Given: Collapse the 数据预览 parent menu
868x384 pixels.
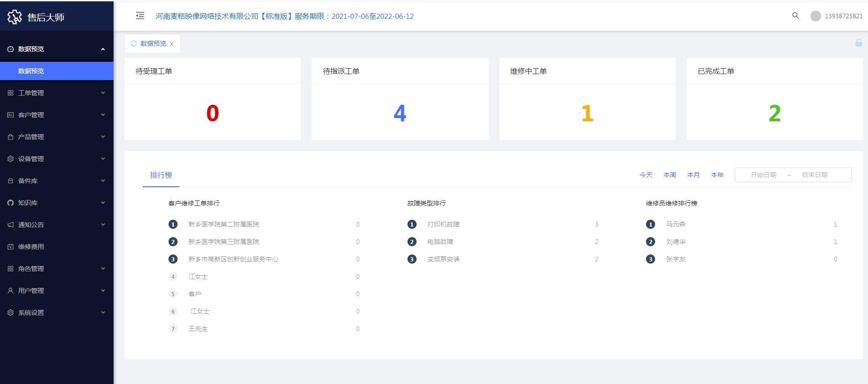Looking at the screenshot, I should pos(103,49).
